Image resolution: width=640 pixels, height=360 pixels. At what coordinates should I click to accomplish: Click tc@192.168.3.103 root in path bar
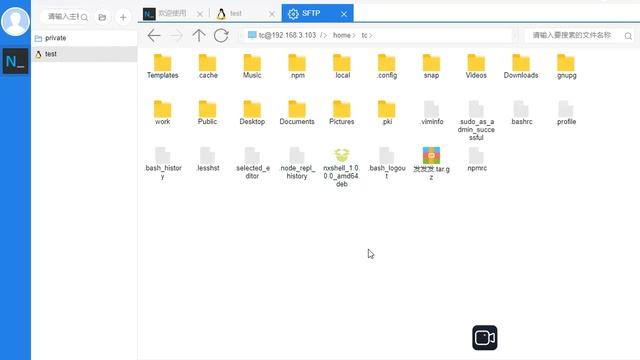pos(287,35)
